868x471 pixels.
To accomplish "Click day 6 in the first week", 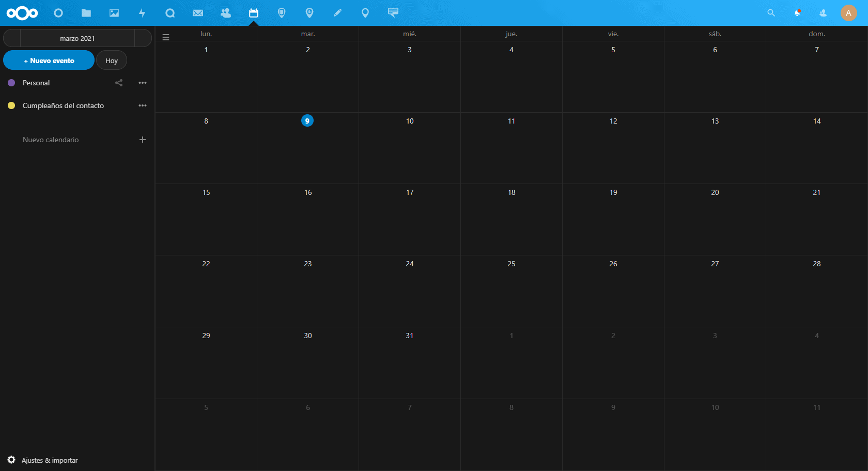I will (x=715, y=50).
